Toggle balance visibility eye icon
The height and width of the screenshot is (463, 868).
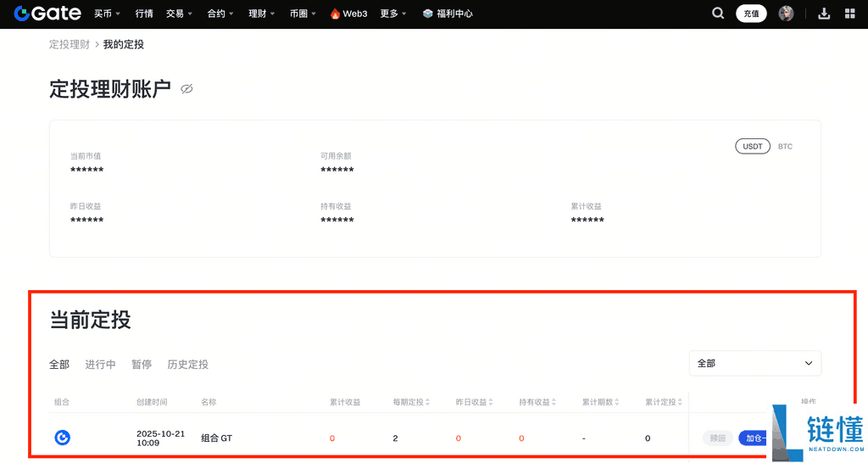click(x=186, y=89)
